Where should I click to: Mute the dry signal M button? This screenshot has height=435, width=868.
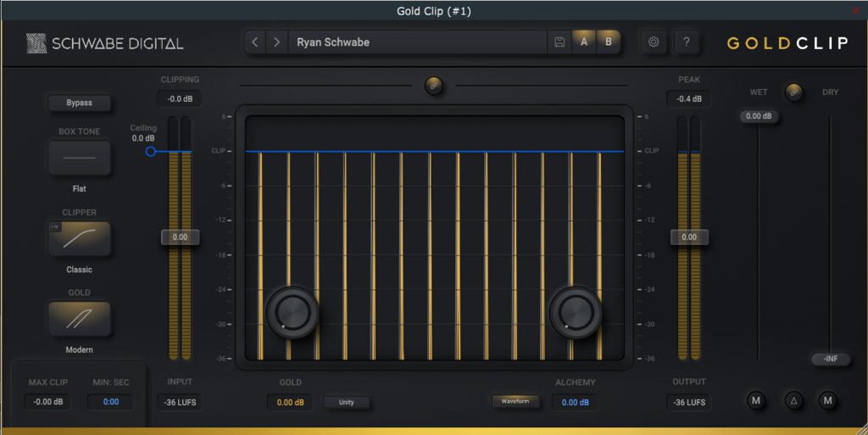(827, 401)
